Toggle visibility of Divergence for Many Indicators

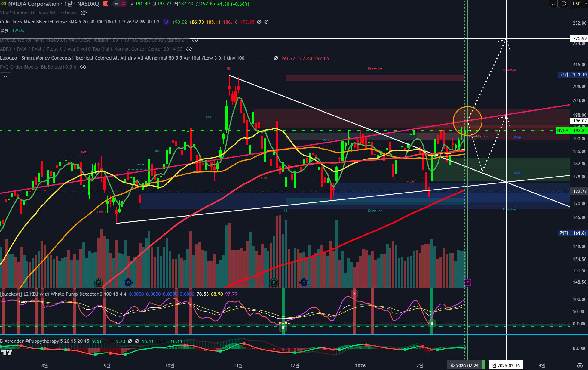[195, 40]
